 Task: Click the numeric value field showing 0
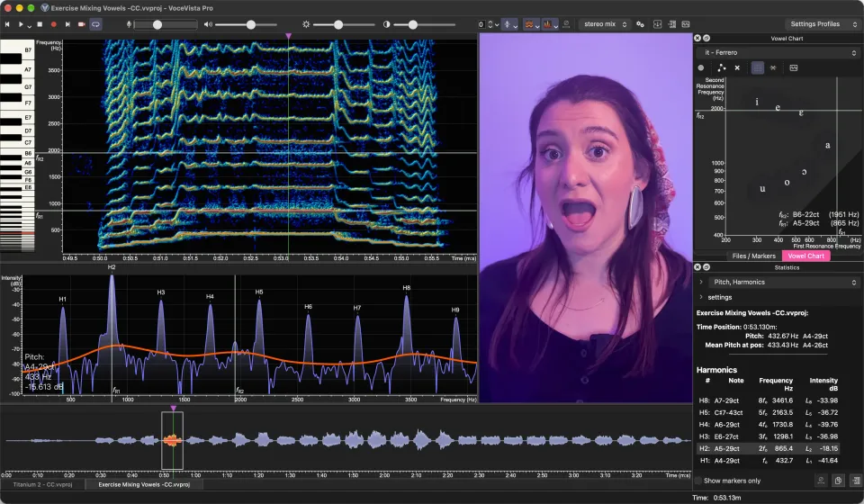(481, 24)
